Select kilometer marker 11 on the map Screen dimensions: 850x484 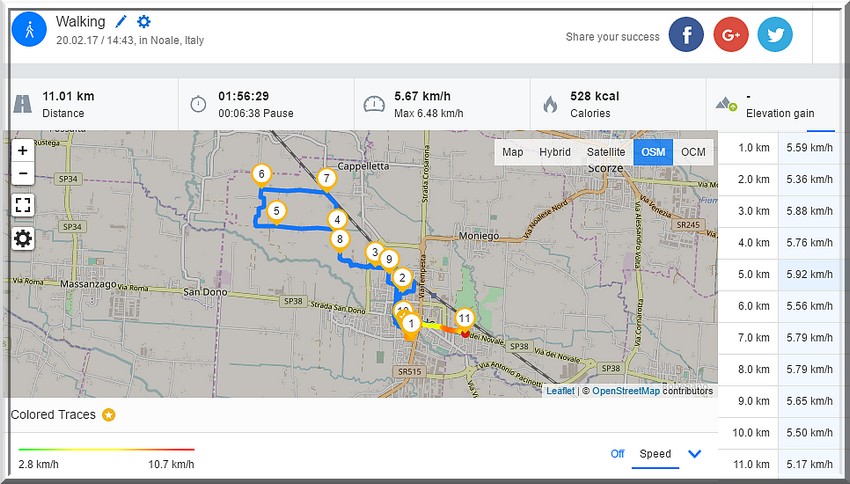[x=465, y=320]
